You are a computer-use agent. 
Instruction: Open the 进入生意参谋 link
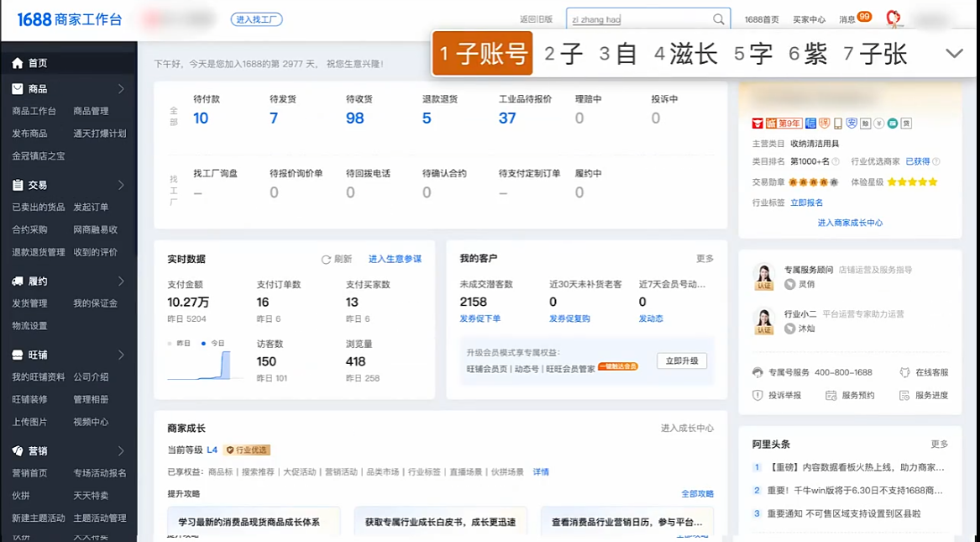(395, 260)
